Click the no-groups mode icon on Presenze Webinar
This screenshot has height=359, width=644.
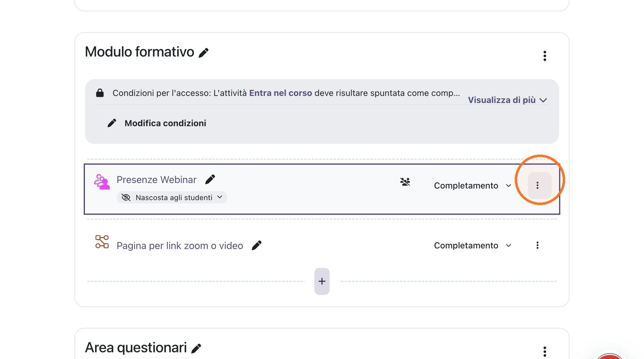point(405,182)
